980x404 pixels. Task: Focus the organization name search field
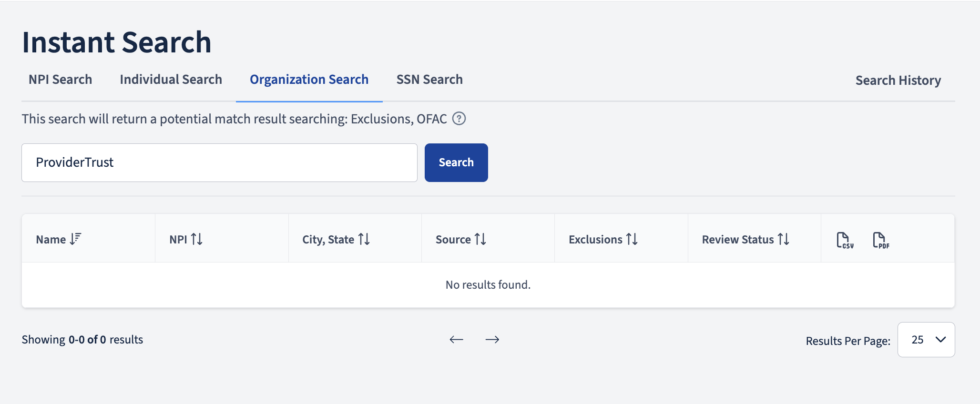219,162
